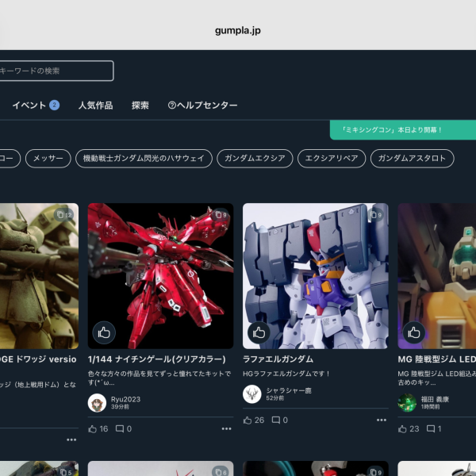This screenshot has height=476, width=476.
Task: Open the Ryu2023 username
Action: 125,399
